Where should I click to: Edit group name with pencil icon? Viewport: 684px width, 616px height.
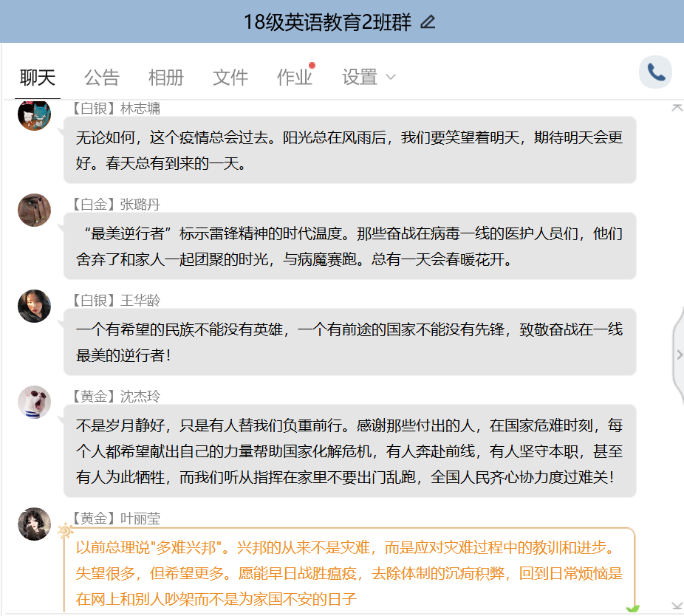pyautogui.click(x=428, y=22)
